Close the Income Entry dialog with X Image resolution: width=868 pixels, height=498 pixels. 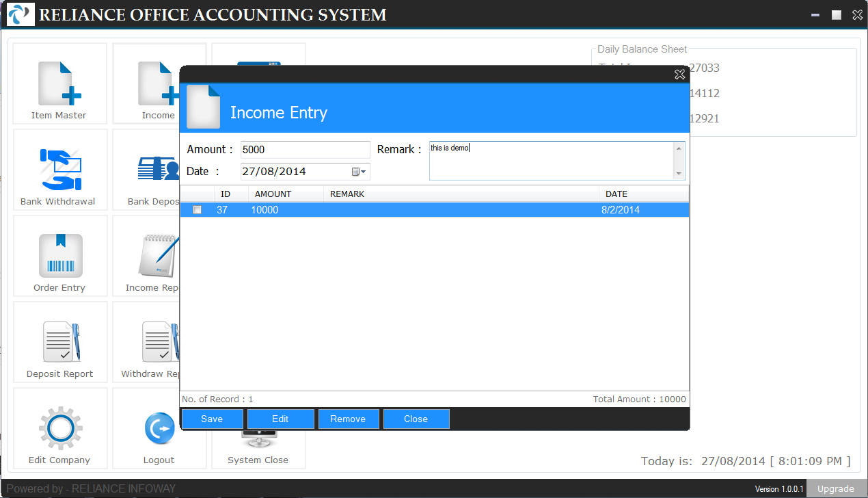pos(679,75)
